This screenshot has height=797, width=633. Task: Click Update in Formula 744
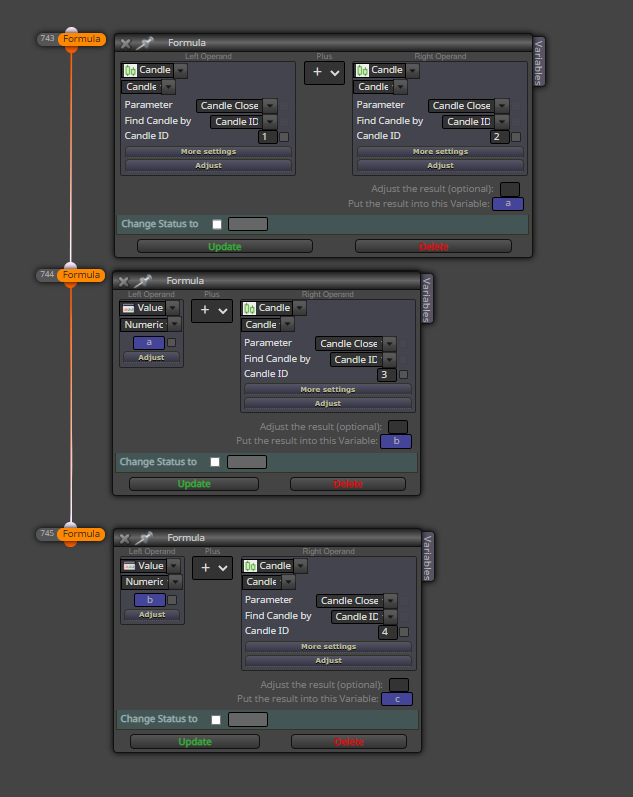194,484
